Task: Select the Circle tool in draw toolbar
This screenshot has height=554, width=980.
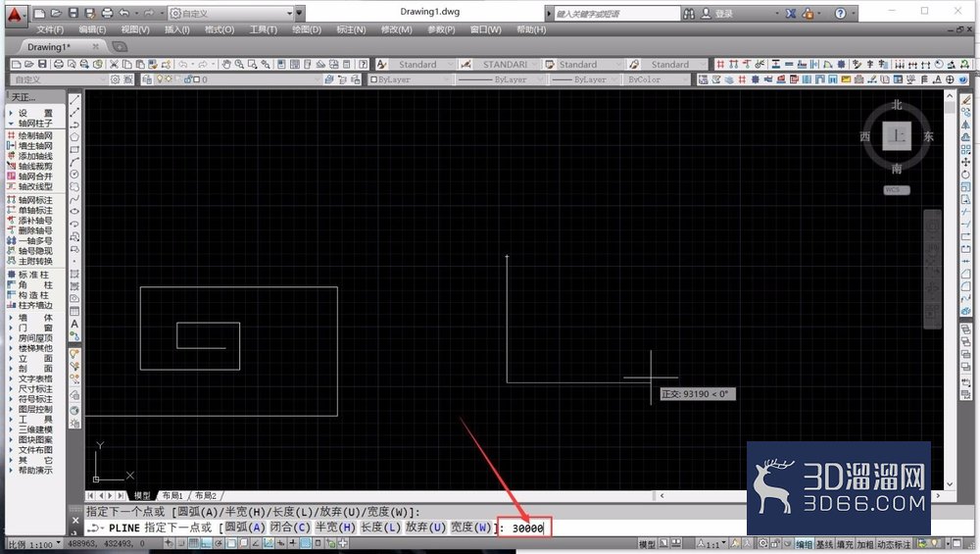Action: 74,175
